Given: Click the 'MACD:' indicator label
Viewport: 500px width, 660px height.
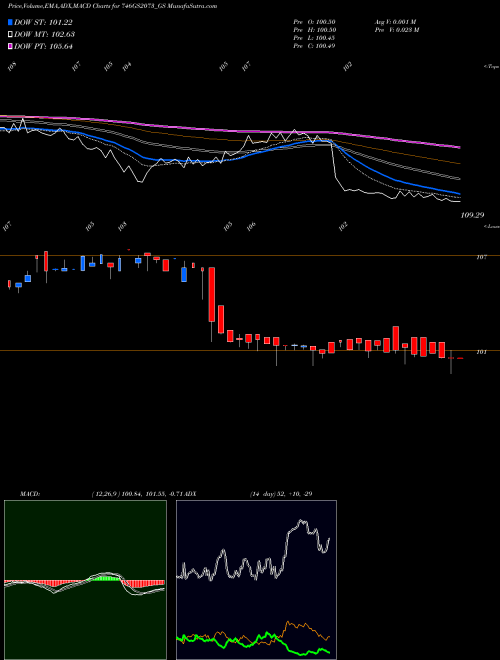Looking at the screenshot, I should 30,494.
